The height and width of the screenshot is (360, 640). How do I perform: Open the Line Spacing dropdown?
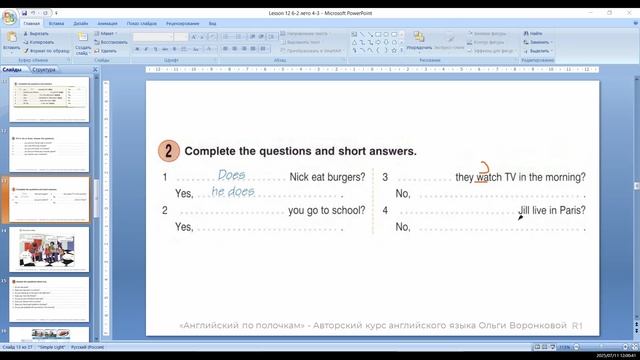272,37
